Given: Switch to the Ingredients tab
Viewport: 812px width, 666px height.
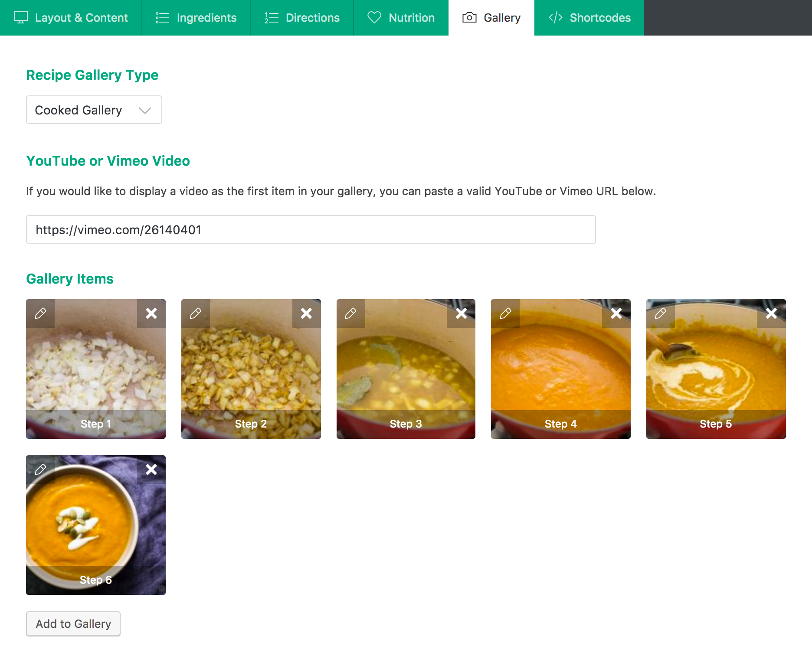Looking at the screenshot, I should (x=196, y=18).
